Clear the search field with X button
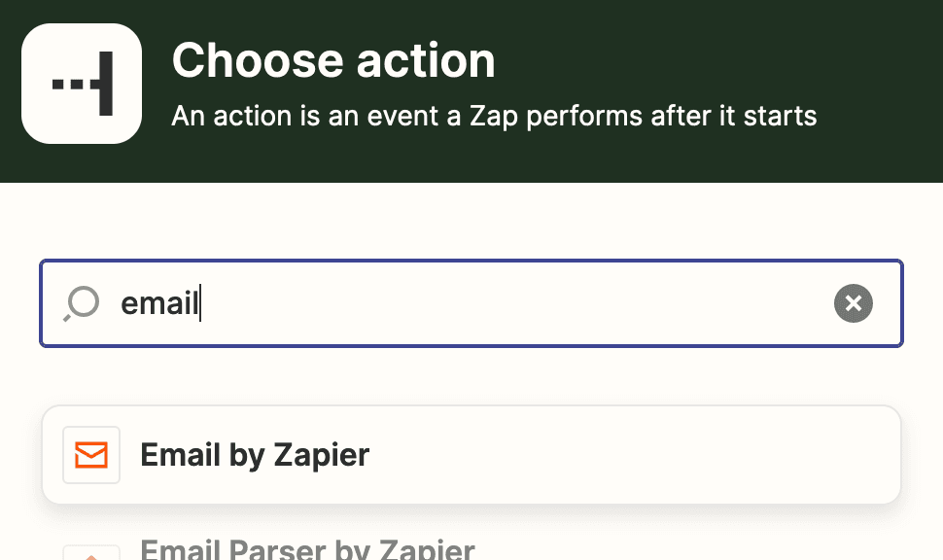Screen dimensions: 943x560 (853, 303)
